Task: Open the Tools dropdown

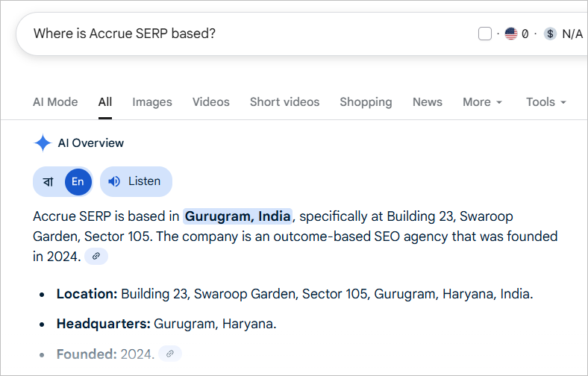Action: coord(545,102)
